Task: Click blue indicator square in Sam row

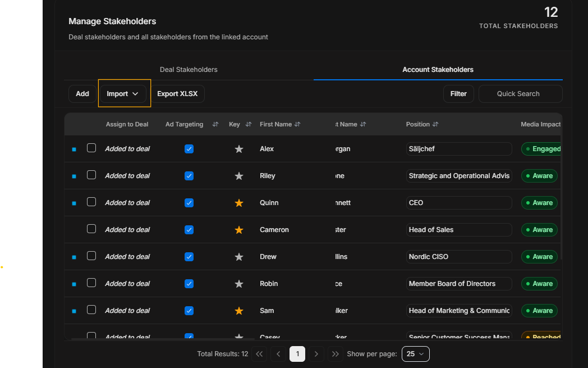Action: (74, 311)
